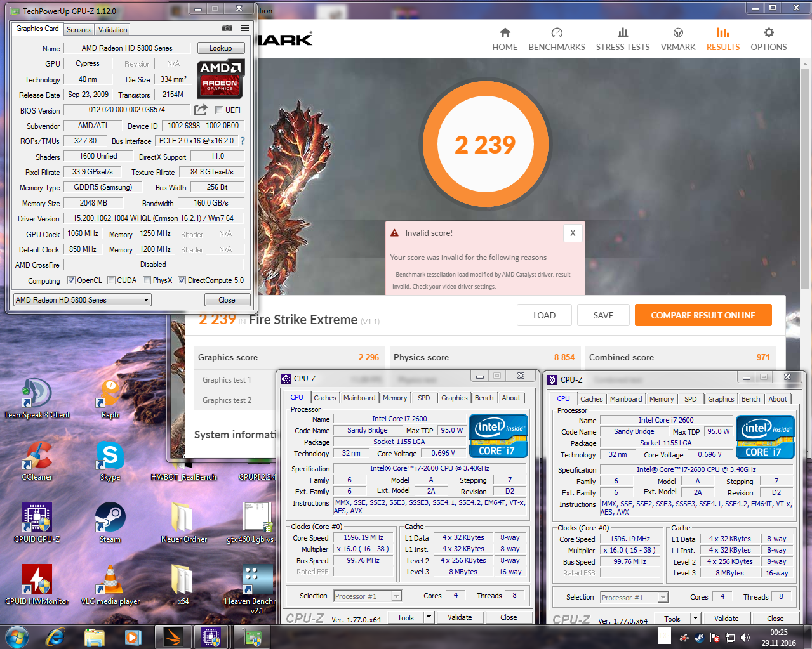Open VRMARK section

[678, 39]
